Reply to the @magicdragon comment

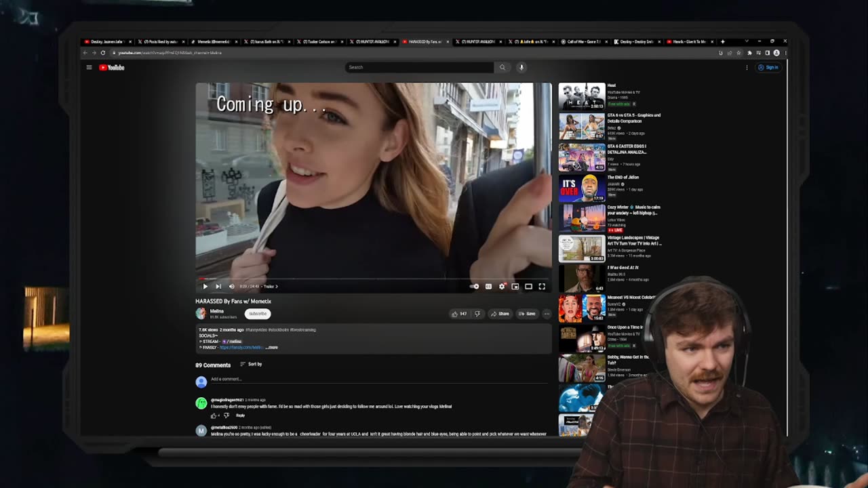pyautogui.click(x=240, y=415)
